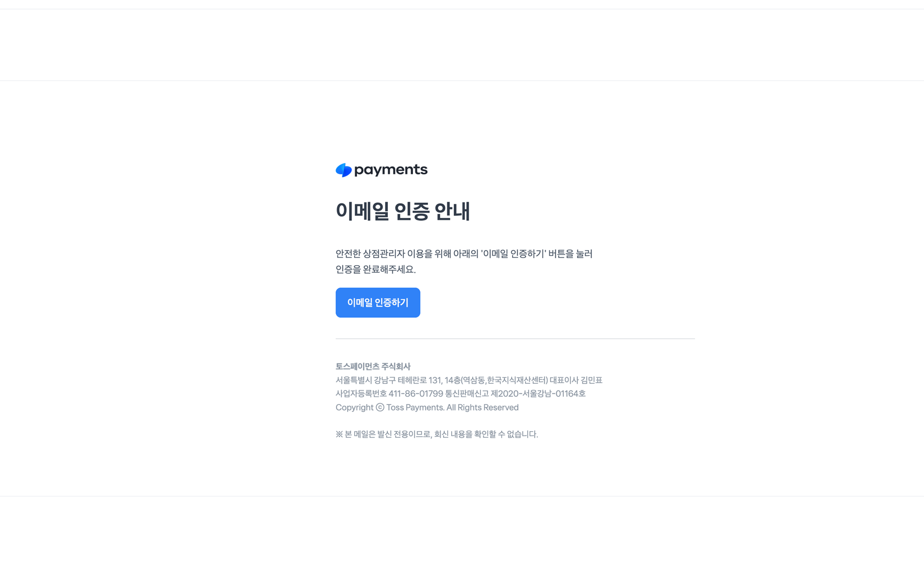Image resolution: width=924 pixels, height=566 pixels.
Task: Click the 안전한 상점관리자 이용을 위해 text
Action: click(393, 254)
